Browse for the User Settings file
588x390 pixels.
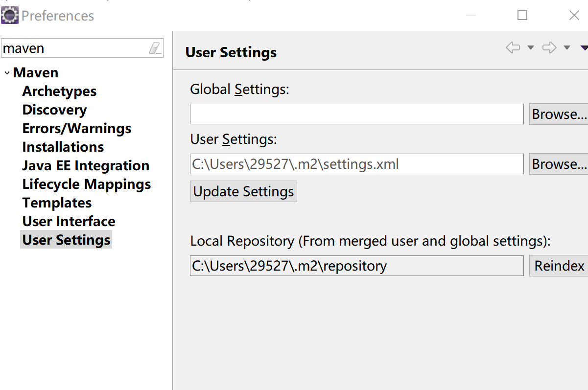[559, 164]
